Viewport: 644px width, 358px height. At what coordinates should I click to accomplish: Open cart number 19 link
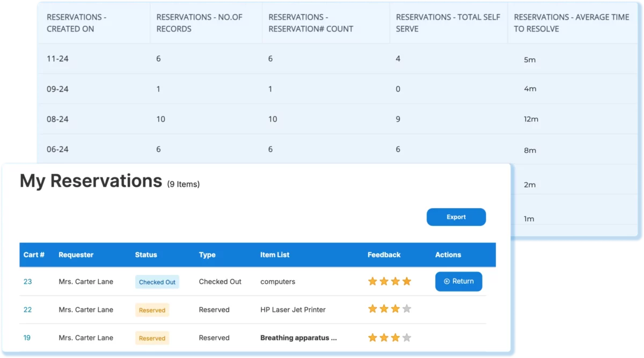(27, 338)
